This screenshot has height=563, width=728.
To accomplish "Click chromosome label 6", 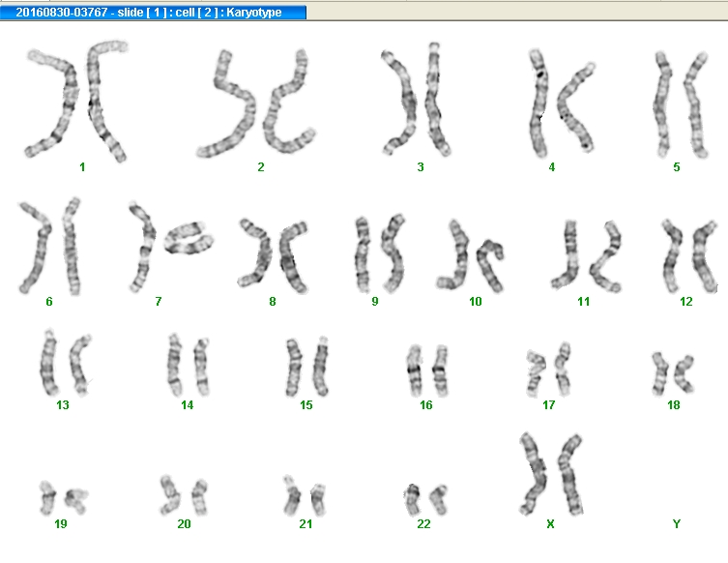I will [49, 302].
